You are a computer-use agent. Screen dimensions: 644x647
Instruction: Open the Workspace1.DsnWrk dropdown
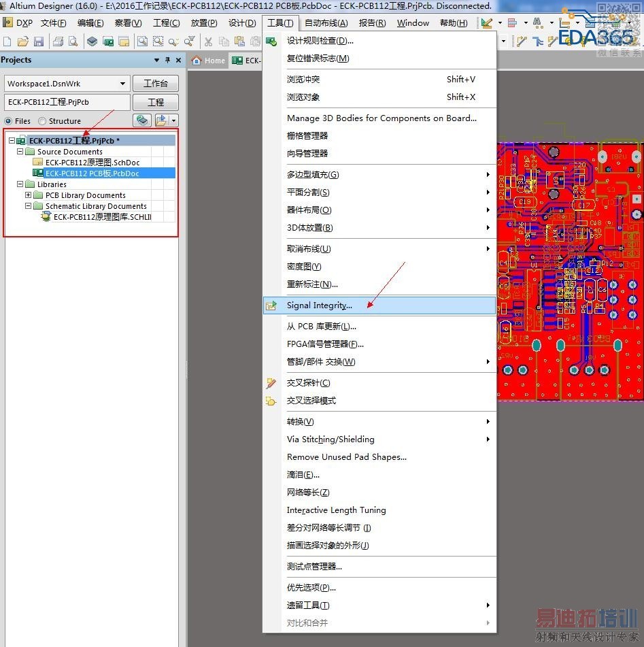click(122, 84)
